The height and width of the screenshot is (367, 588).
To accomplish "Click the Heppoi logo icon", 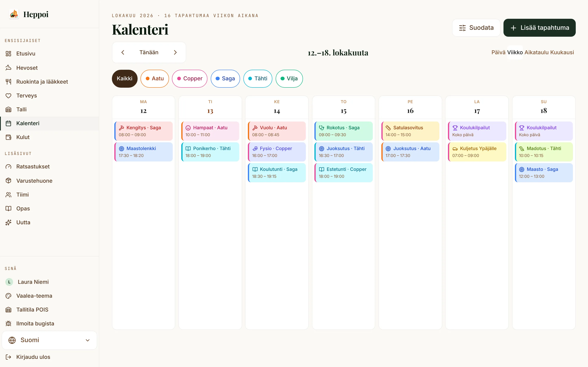I will (14, 14).
